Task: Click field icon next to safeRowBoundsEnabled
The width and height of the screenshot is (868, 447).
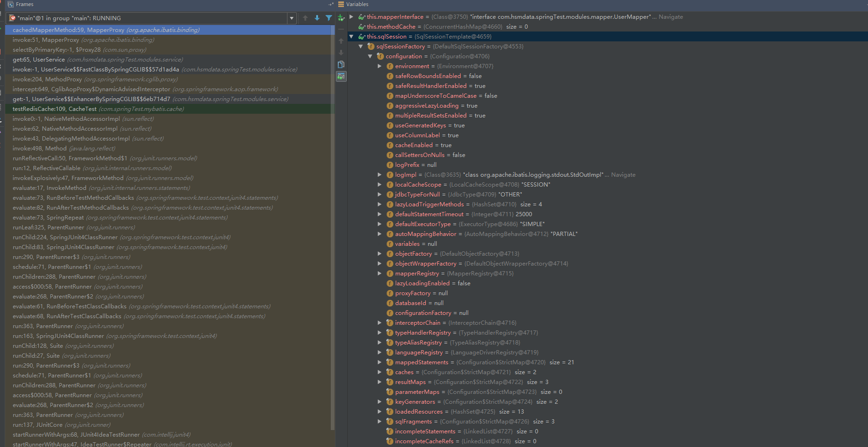Action: (390, 76)
